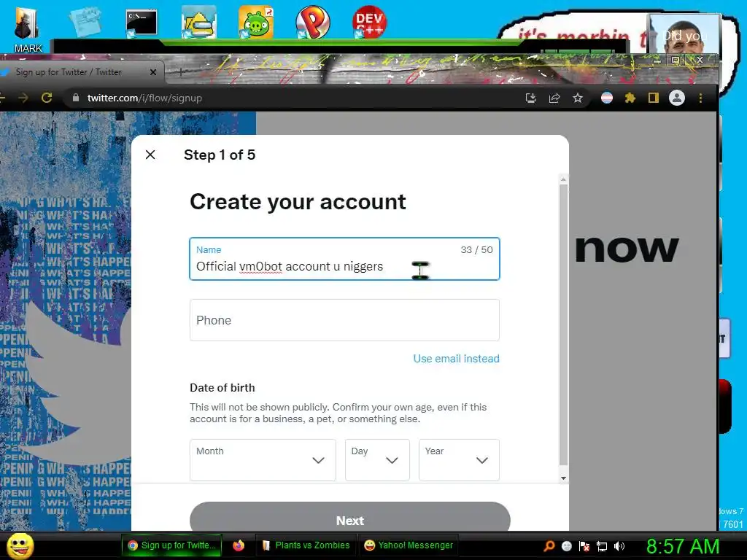
Task: Share this page icon in address bar
Action: 554,98
